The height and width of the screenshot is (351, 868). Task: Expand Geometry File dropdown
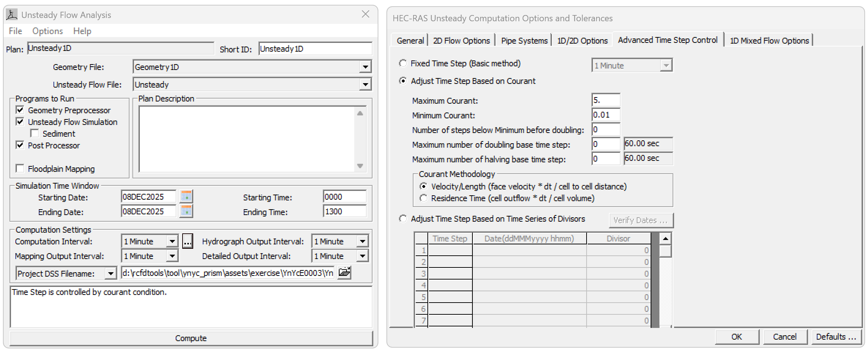coord(365,67)
